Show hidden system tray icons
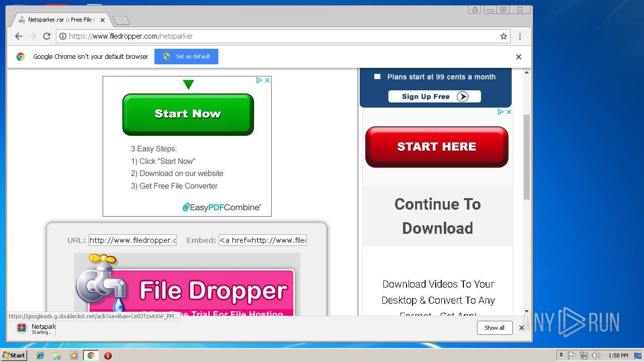 [561, 355]
